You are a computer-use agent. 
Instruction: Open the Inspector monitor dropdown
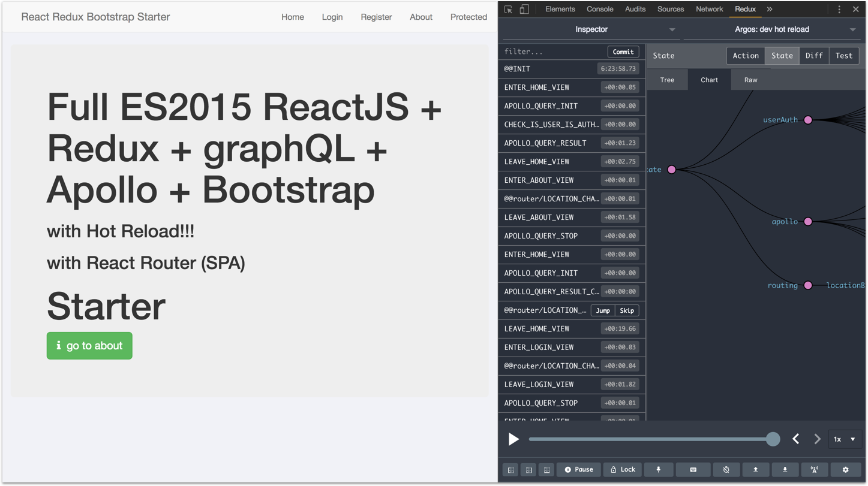(591, 29)
